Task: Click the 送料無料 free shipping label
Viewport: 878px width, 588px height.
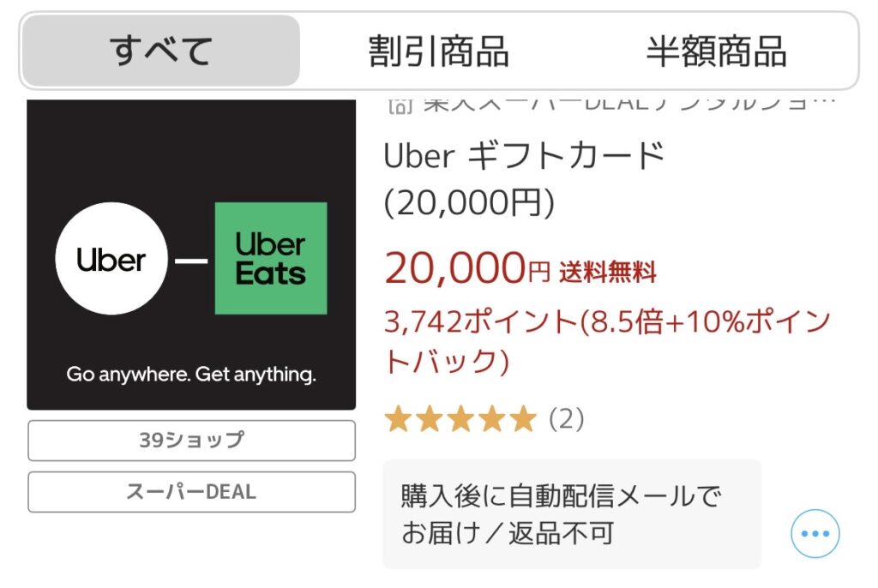Action: click(608, 273)
